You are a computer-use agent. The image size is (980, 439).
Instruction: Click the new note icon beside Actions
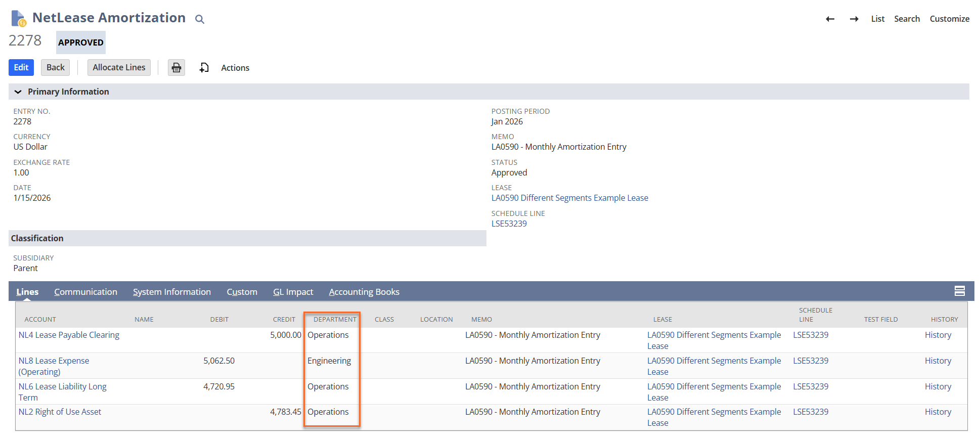pos(204,68)
